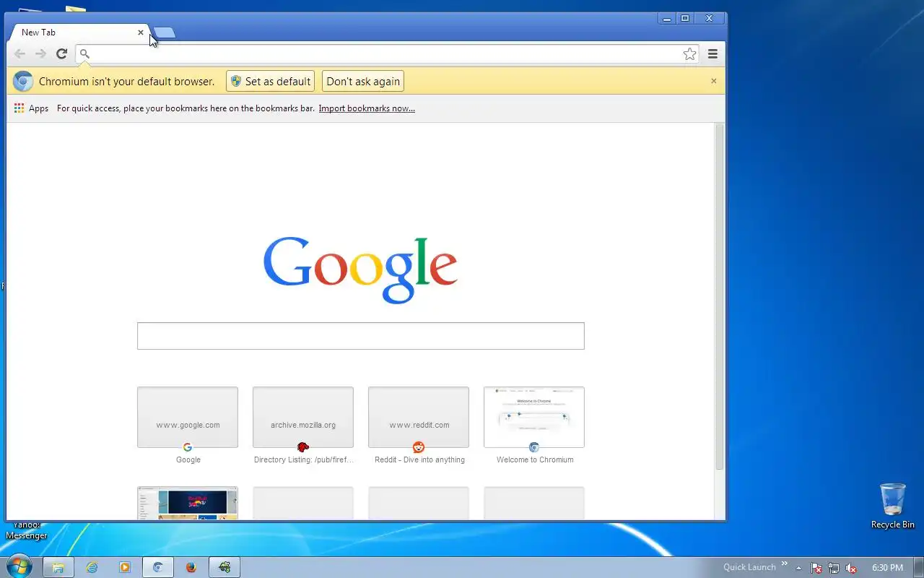Click the muted volume tray icon

tap(851, 568)
